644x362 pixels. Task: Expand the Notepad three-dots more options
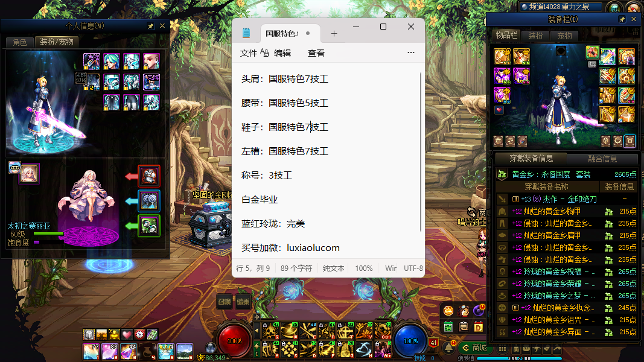pos(411,53)
